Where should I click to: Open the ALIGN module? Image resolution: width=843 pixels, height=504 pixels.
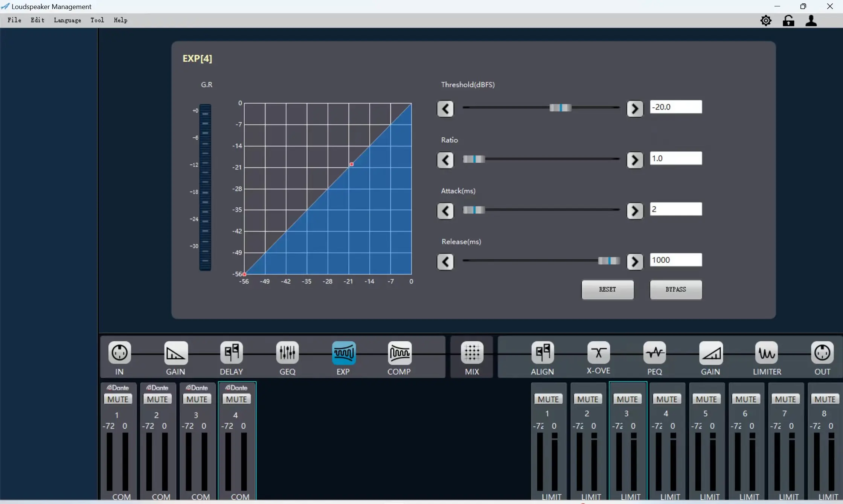point(543,353)
